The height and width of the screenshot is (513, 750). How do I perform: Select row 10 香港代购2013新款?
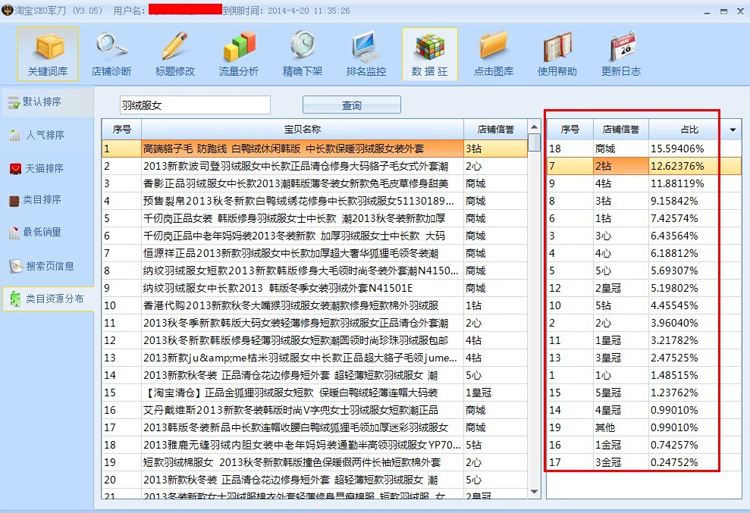[315, 306]
